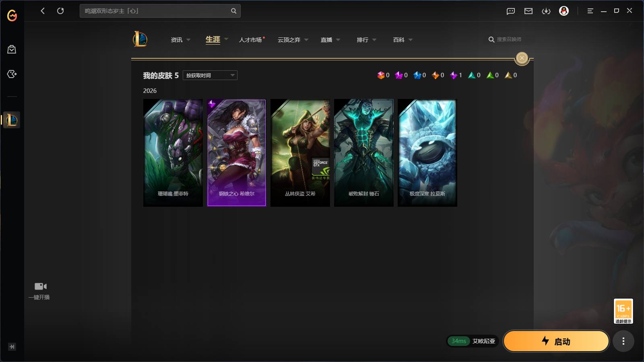Open the main hamburger menu

pyautogui.click(x=590, y=11)
